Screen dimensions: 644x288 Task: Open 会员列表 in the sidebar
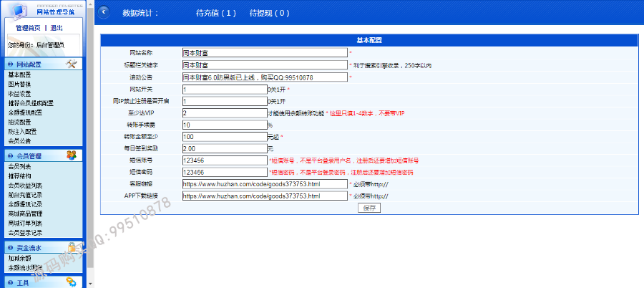click(x=19, y=167)
